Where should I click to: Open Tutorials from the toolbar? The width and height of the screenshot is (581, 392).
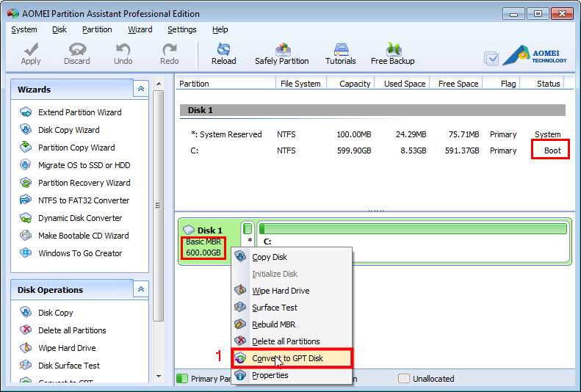[x=340, y=54]
